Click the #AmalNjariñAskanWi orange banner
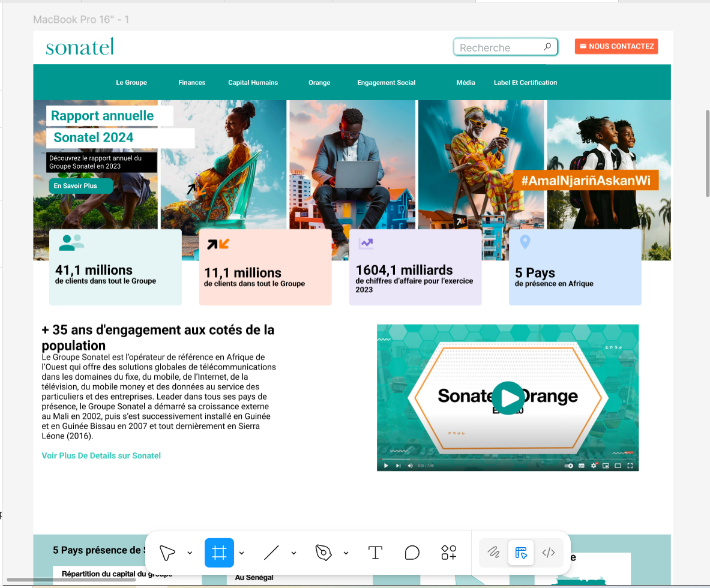Viewport: 710px width, 588px height. pos(586,181)
